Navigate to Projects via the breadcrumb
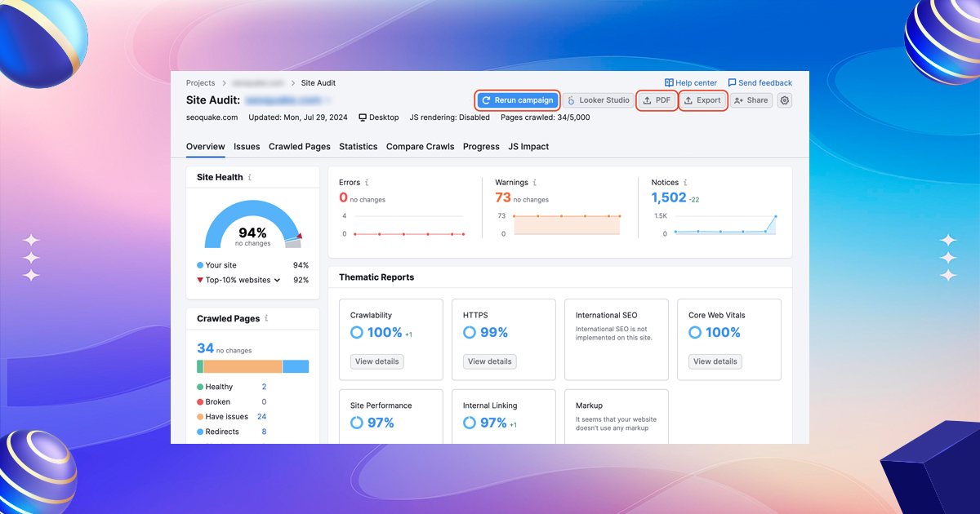 (x=200, y=82)
